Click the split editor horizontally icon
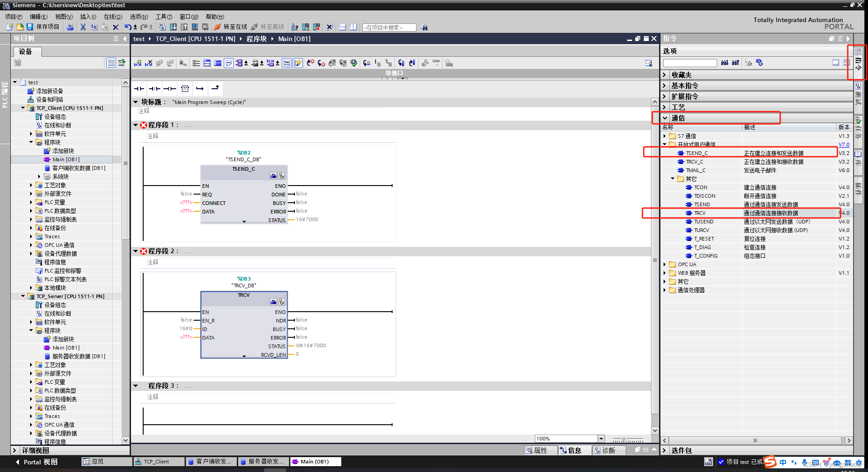The height and width of the screenshot is (472, 868). pos(343,27)
